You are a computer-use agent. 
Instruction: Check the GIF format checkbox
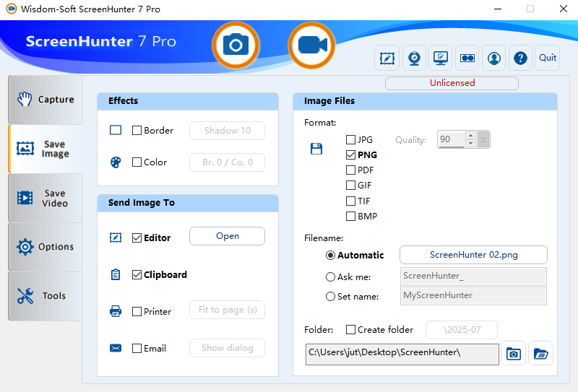coord(350,186)
